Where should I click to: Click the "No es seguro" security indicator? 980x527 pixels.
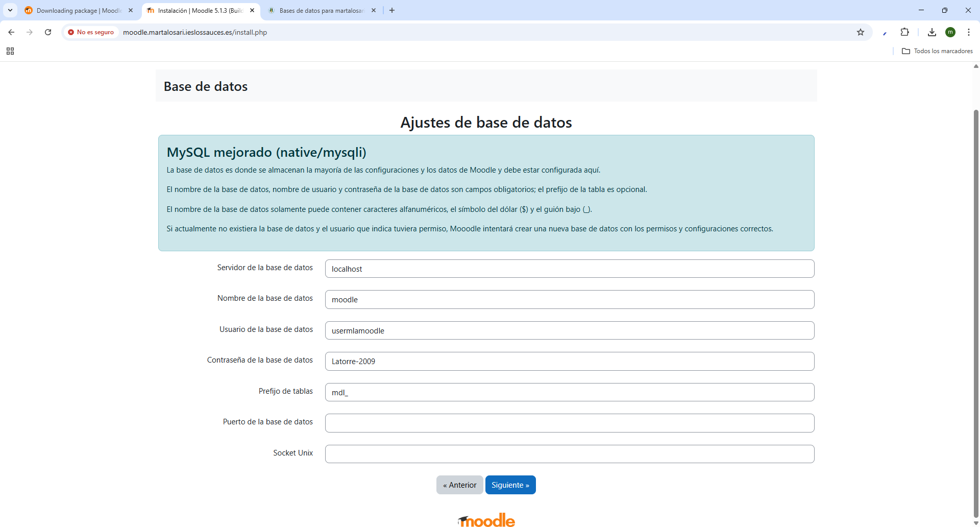coord(91,32)
